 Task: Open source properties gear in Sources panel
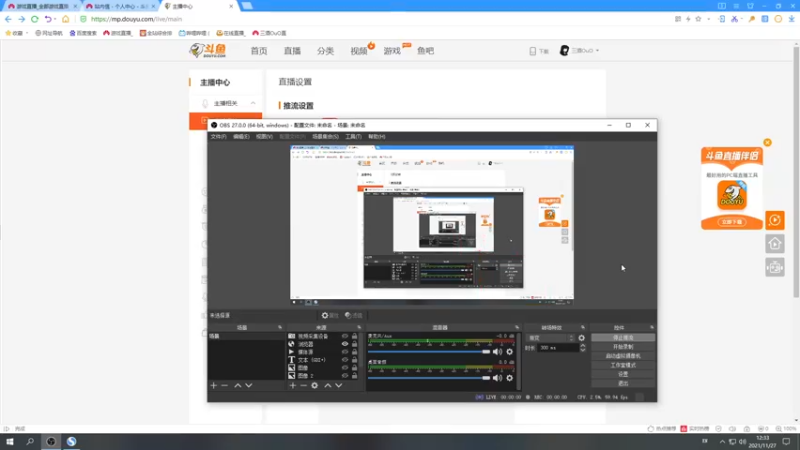[315, 385]
